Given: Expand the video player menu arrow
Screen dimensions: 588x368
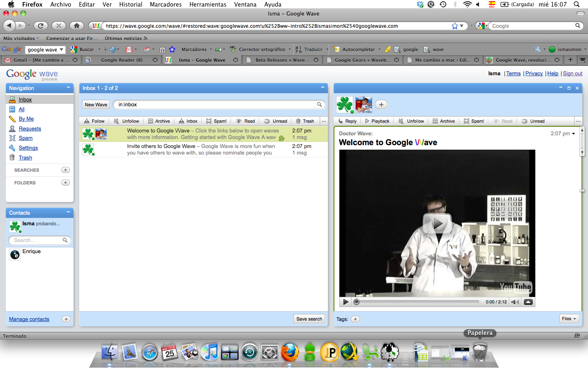Looking at the screenshot, I should coord(528,302).
